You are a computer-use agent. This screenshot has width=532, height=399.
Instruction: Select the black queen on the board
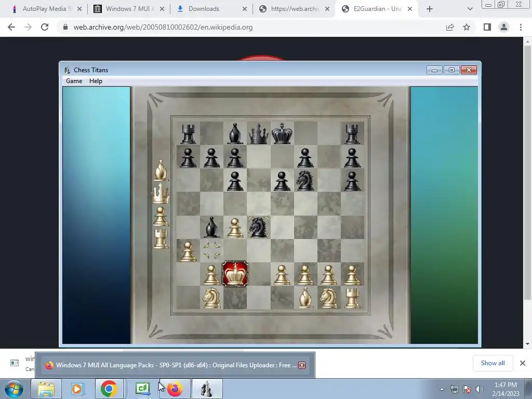259,134
